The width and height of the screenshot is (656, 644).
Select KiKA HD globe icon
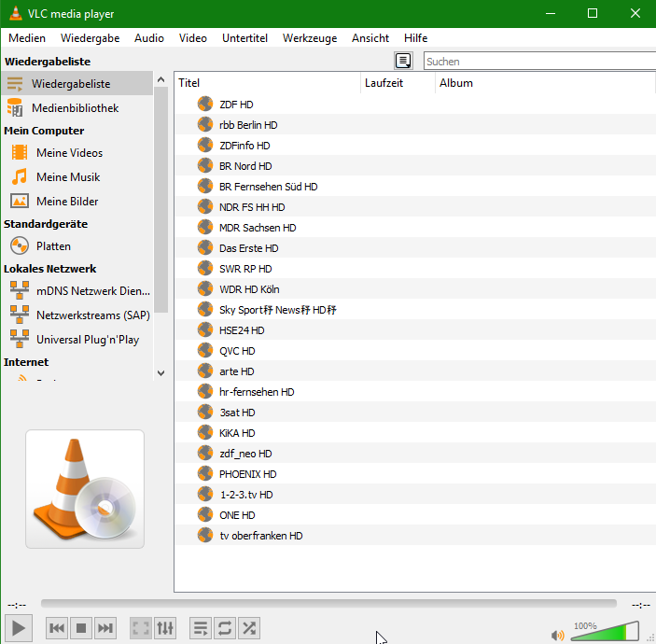point(205,432)
